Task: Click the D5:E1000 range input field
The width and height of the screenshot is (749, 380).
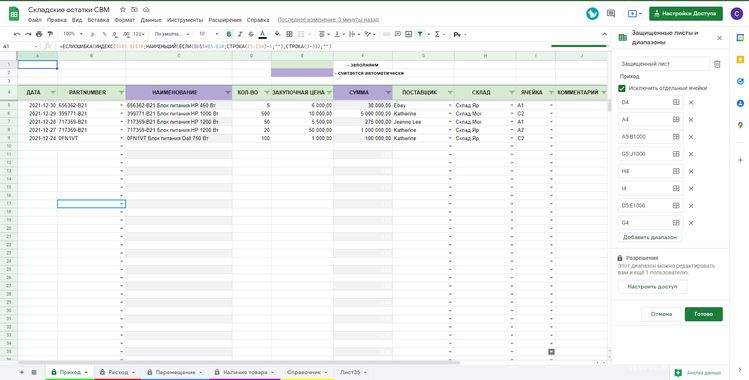Action: pos(650,206)
